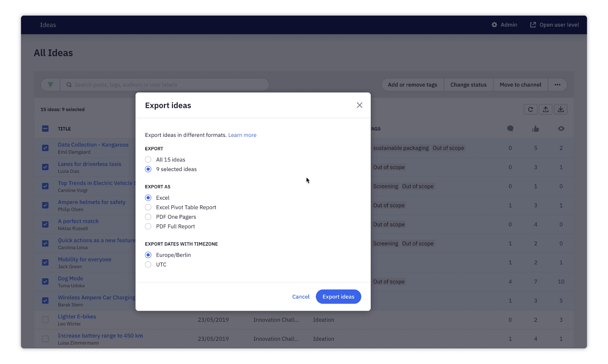Choose PDF Full Report format

[x=148, y=226]
